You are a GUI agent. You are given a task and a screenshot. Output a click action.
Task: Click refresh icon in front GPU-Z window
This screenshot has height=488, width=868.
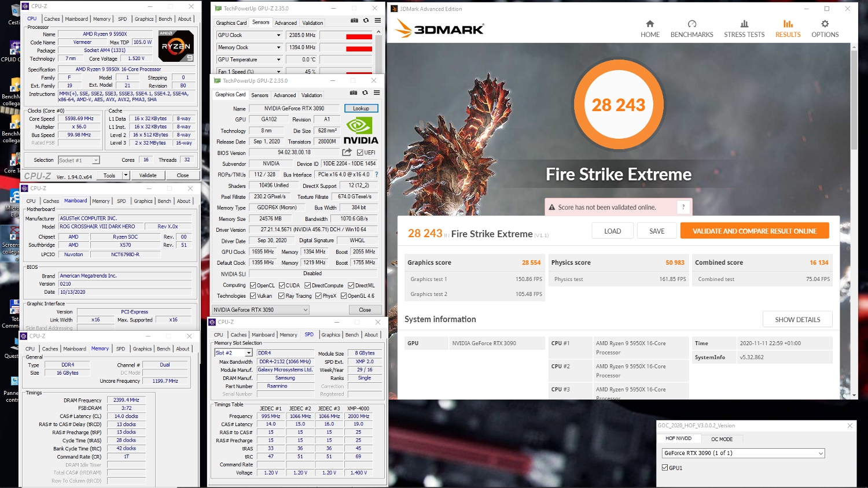click(x=365, y=93)
